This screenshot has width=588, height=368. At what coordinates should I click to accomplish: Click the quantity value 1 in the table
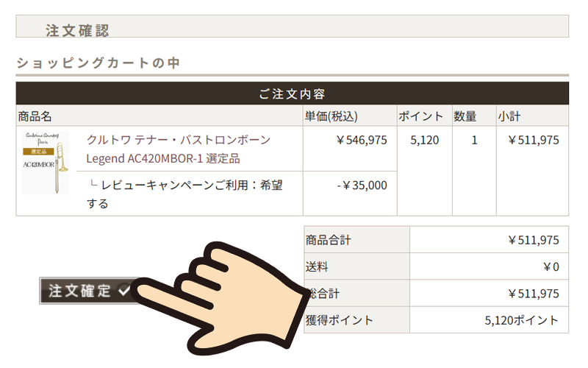coord(474,140)
